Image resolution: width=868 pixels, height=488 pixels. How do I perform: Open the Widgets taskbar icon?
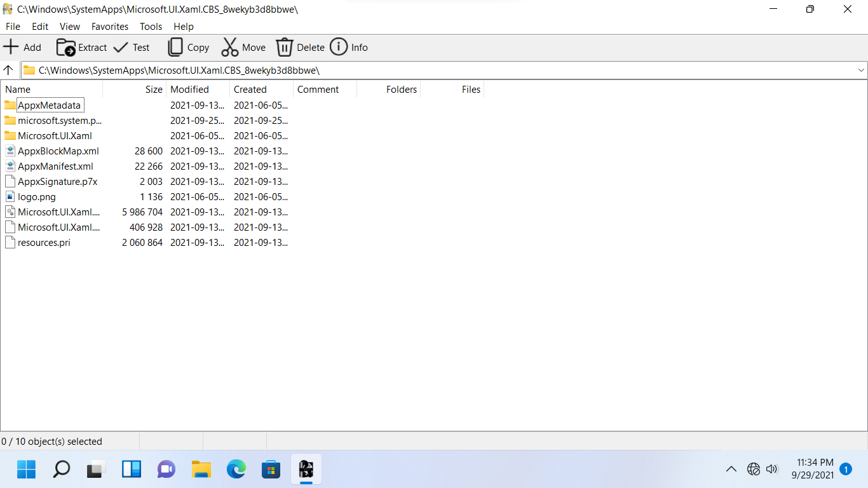(x=132, y=470)
